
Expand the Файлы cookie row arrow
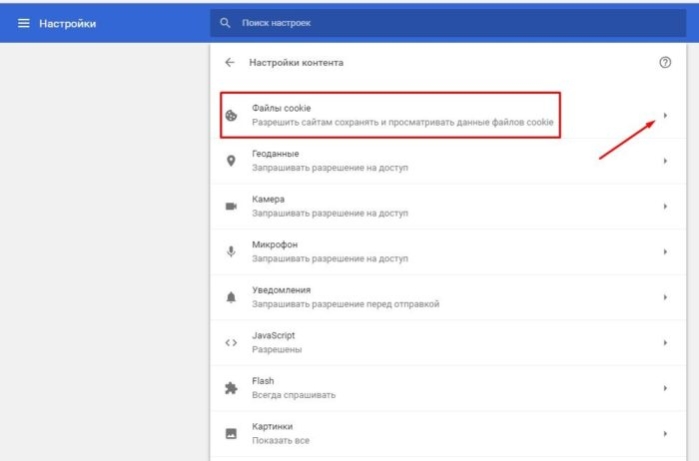coord(665,115)
